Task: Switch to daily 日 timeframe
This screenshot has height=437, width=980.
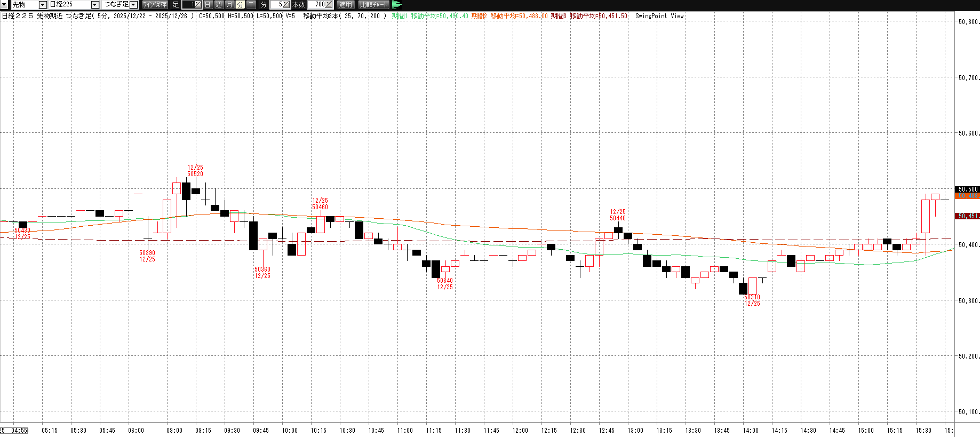Action: pyautogui.click(x=208, y=5)
